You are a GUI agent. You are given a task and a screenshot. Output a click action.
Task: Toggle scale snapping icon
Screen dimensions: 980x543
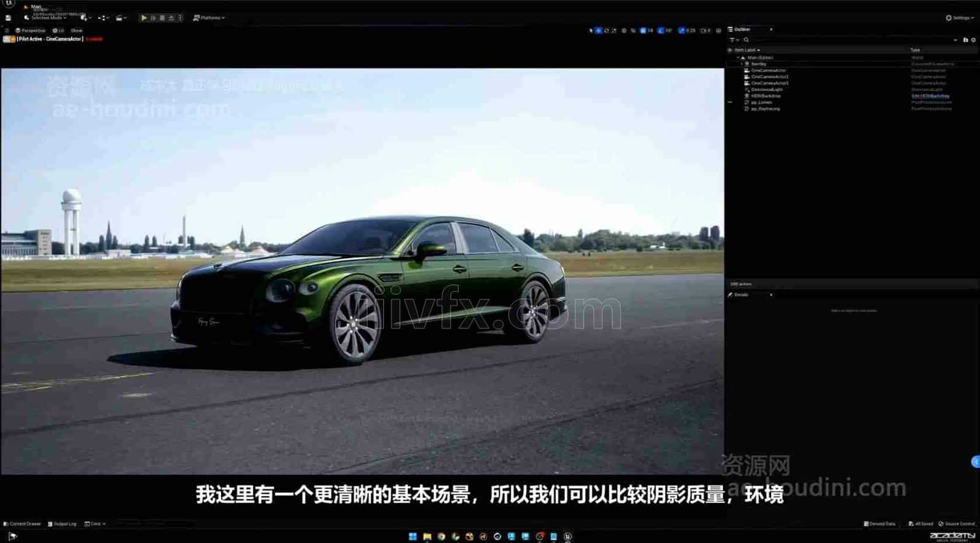click(x=682, y=30)
